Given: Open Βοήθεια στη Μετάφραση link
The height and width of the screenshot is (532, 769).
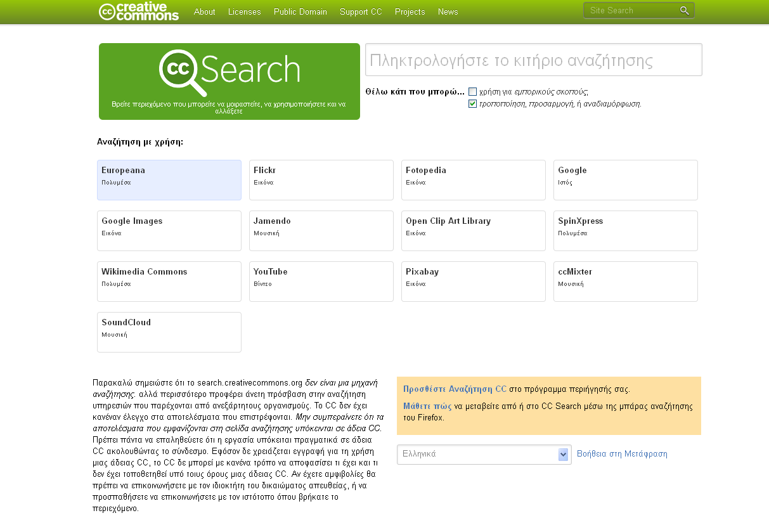Looking at the screenshot, I should [x=622, y=454].
